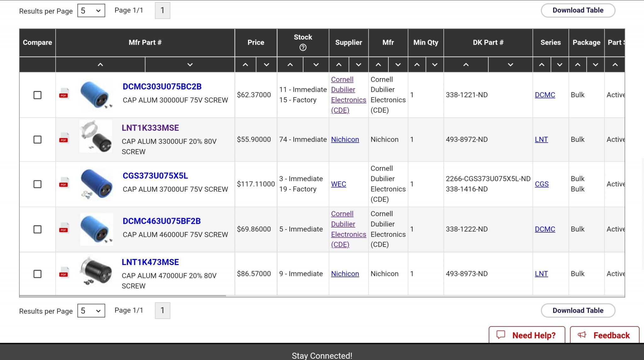Open part link DCMC463U075BF2B
644x360 pixels.
(x=162, y=221)
